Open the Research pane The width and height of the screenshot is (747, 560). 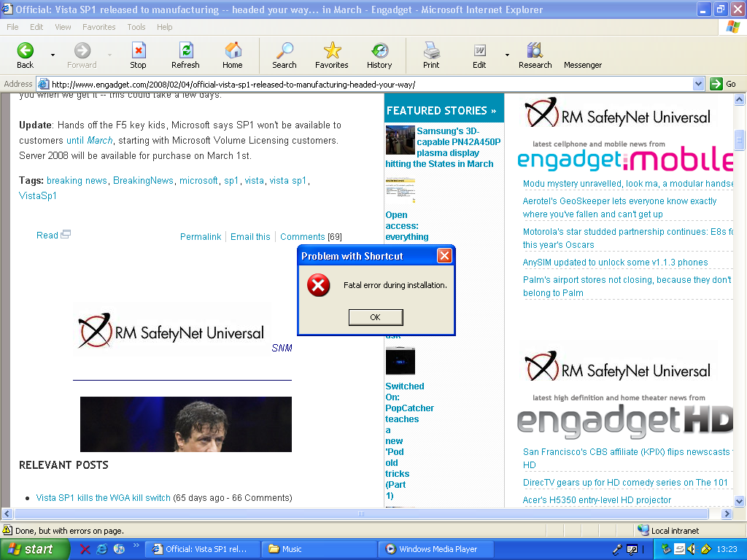pyautogui.click(x=535, y=55)
